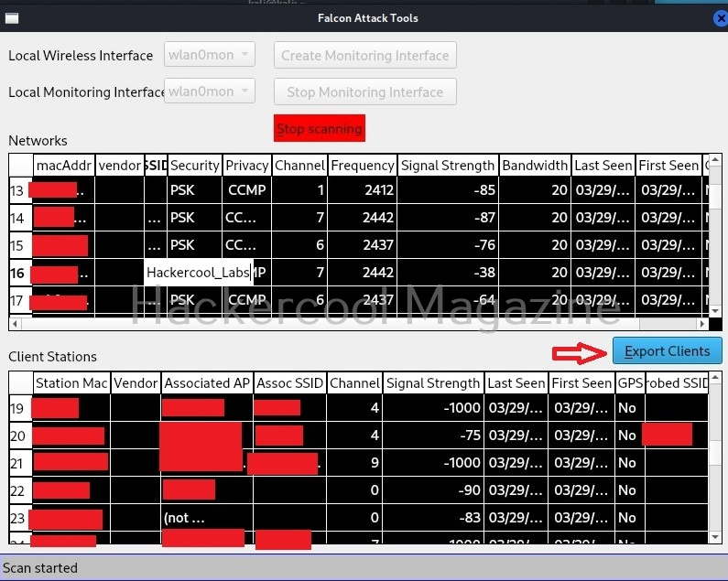Sort networks by macAddr column header
The height and width of the screenshot is (581, 728).
[64, 166]
